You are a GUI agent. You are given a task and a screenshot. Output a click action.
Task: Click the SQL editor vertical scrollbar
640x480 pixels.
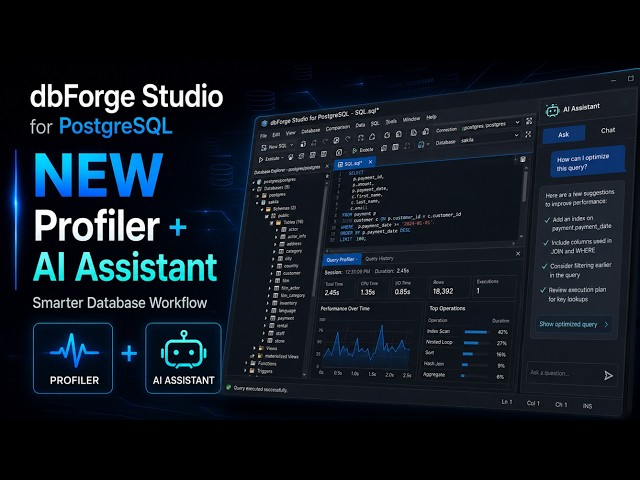pyautogui.click(x=524, y=189)
